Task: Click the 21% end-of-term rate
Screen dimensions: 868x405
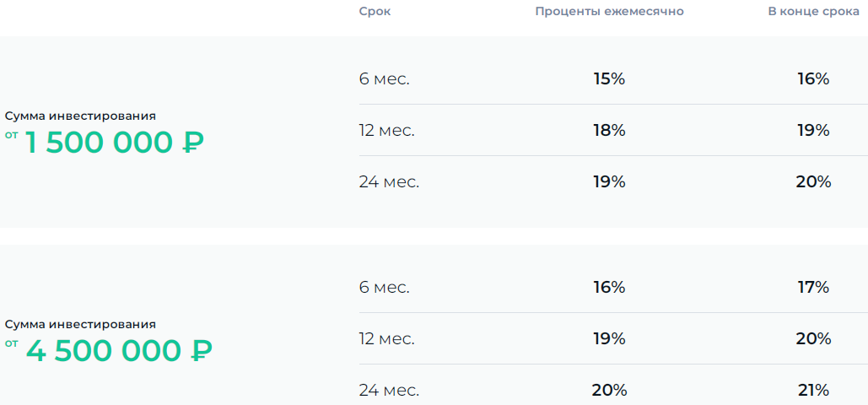Action: 813,391
